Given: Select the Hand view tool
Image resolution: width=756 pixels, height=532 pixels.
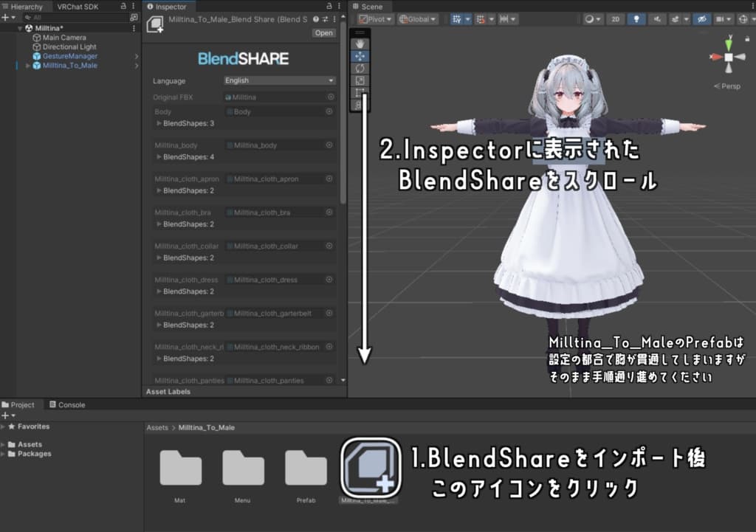Looking at the screenshot, I should (x=360, y=44).
